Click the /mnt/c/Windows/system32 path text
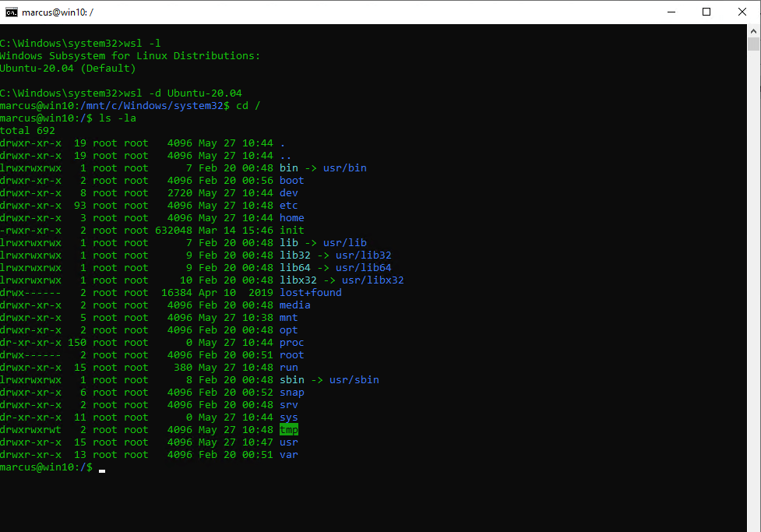761x532 pixels. pyautogui.click(x=152, y=106)
